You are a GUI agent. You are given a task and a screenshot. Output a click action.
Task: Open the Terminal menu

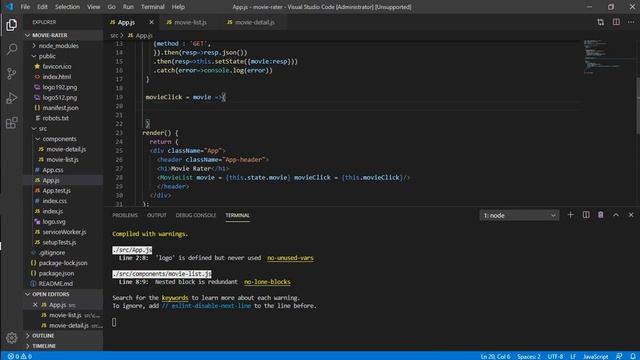click(153, 7)
